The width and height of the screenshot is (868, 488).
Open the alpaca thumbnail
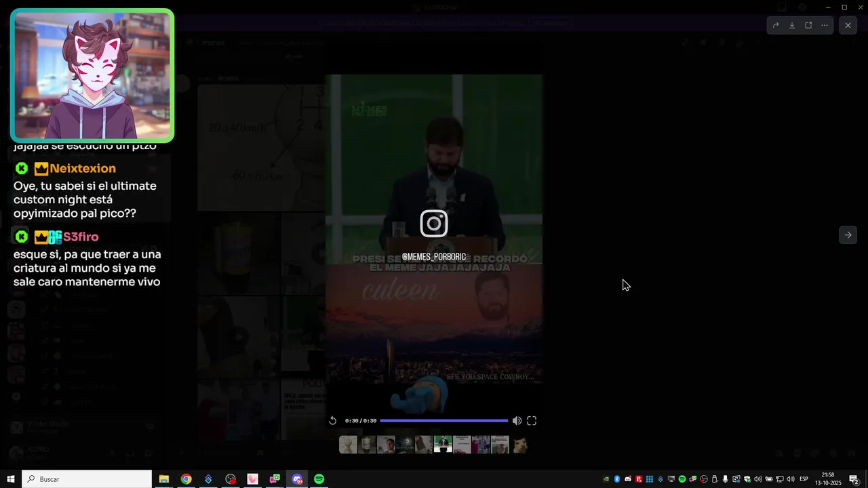coord(519,445)
